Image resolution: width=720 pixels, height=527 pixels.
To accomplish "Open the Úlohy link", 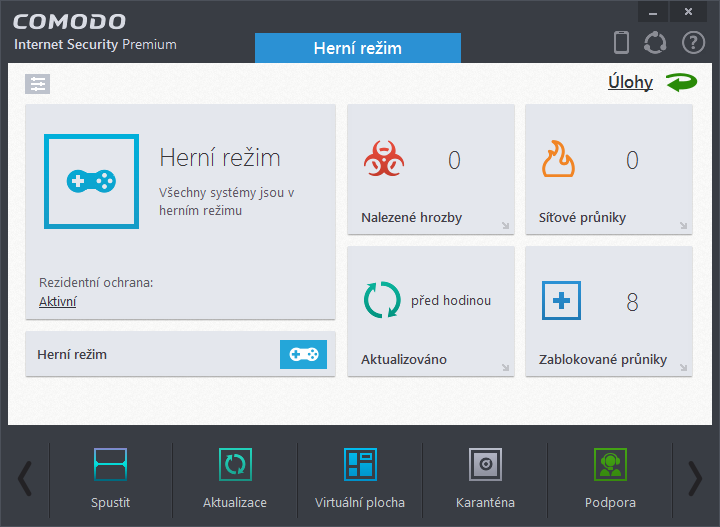I will click(630, 83).
